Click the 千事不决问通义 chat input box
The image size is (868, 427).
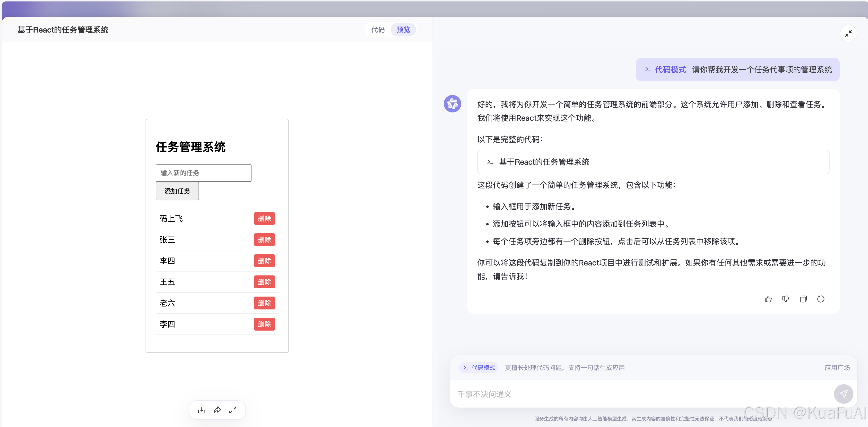point(640,394)
